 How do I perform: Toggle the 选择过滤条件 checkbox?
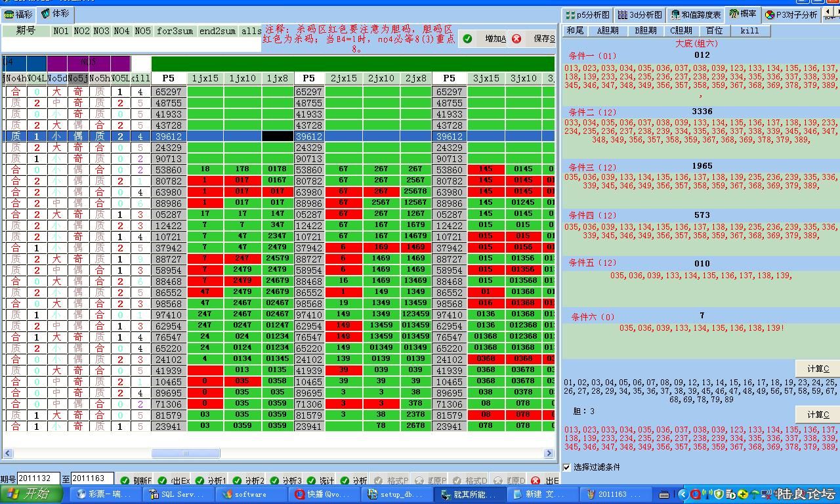point(567,467)
